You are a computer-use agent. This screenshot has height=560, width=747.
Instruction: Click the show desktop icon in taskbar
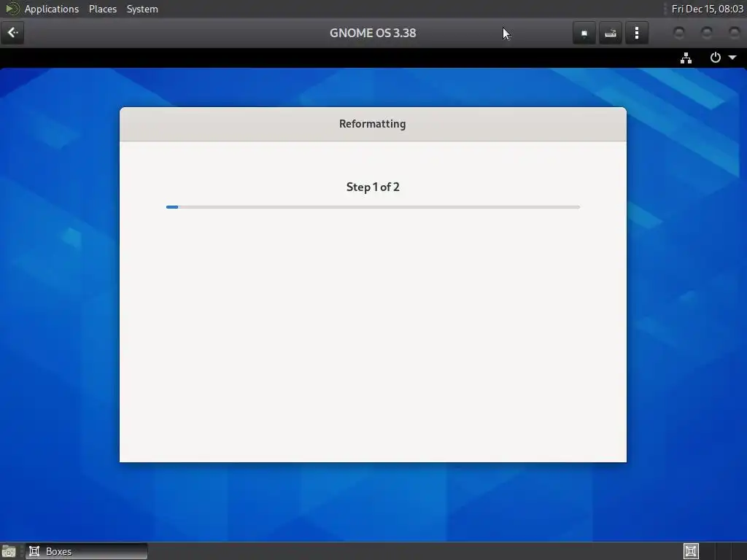[9, 551]
